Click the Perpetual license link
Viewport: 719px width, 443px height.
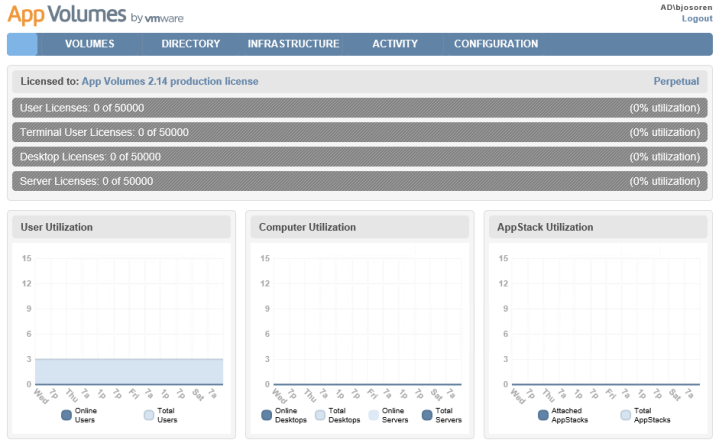click(x=676, y=81)
